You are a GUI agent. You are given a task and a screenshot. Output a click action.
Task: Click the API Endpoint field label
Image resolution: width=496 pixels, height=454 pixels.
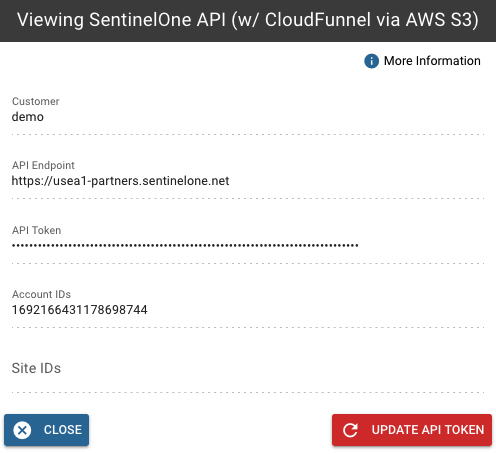[x=43, y=165]
